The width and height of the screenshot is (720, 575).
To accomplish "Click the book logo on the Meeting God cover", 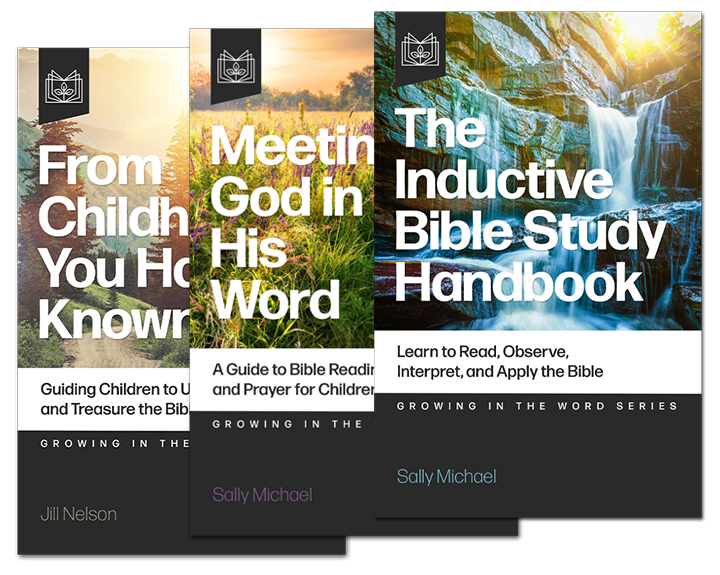I will pos(236,65).
